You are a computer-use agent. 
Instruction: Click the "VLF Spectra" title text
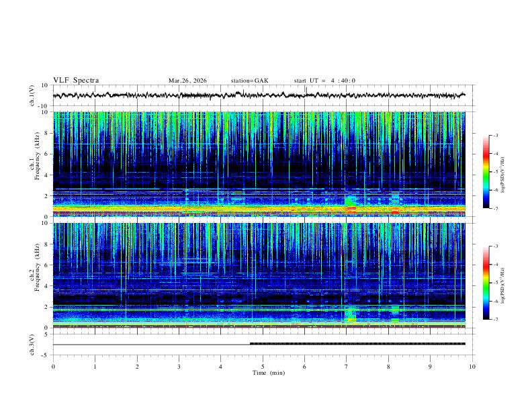point(76,81)
